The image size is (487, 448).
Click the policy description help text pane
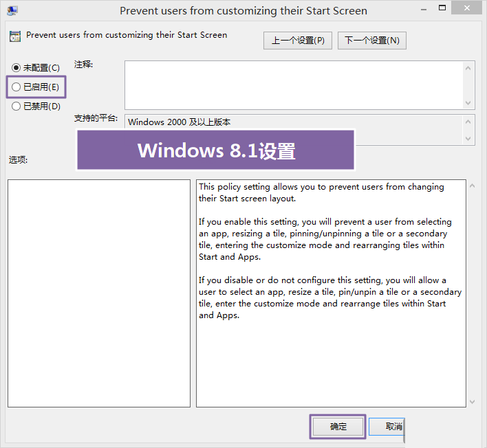point(331,293)
